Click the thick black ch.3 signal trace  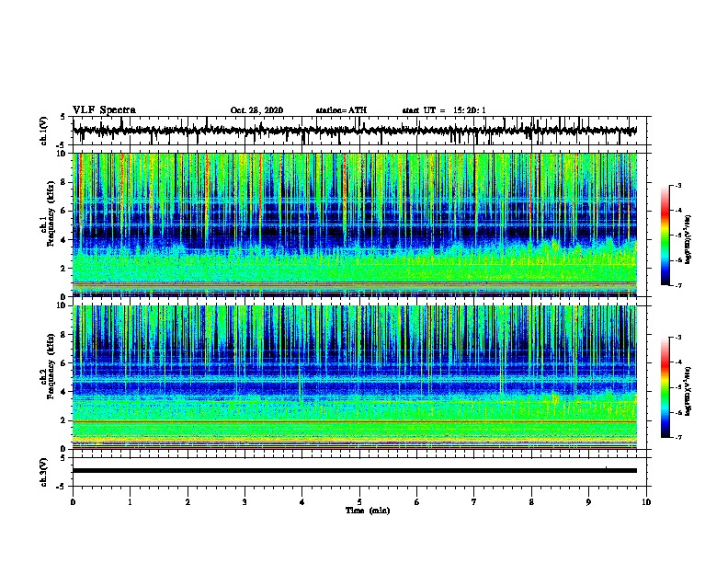[355, 471]
